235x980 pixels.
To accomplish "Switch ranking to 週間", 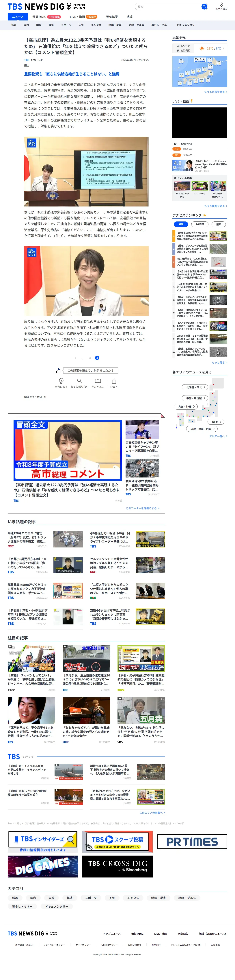I will pyautogui.click(x=219, y=224).
